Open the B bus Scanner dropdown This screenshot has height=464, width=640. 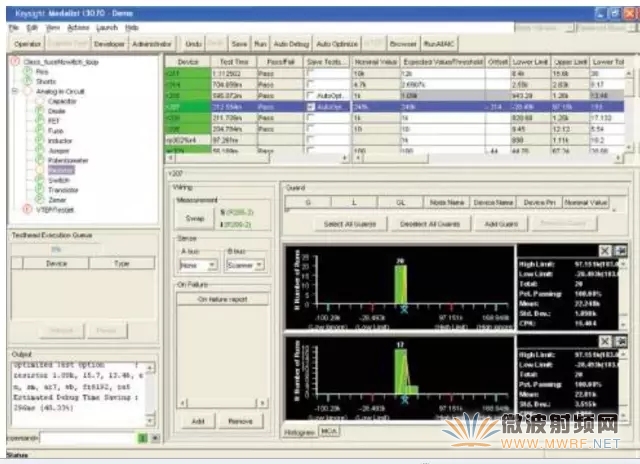[259, 265]
